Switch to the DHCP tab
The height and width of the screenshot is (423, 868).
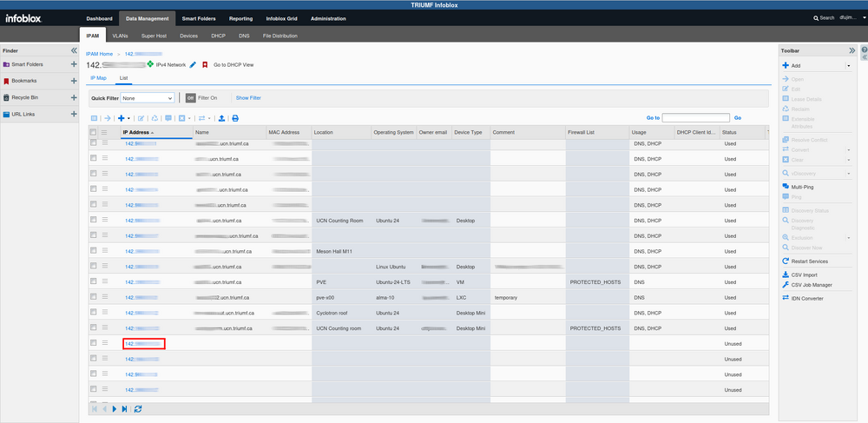click(218, 36)
